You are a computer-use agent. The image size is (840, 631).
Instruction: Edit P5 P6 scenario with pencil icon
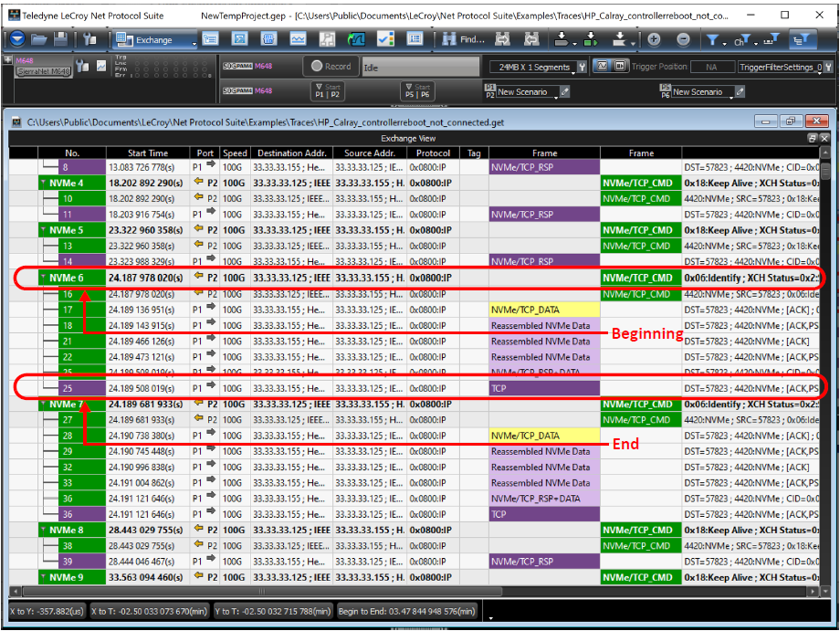click(x=740, y=91)
